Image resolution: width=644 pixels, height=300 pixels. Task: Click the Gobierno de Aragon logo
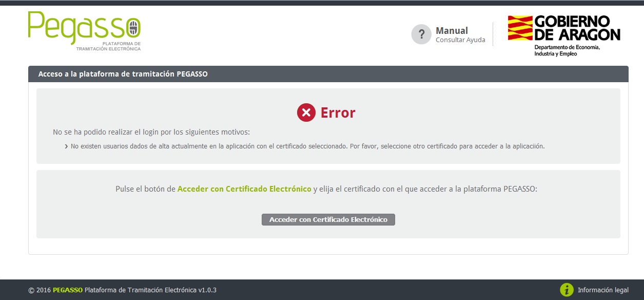point(564,35)
